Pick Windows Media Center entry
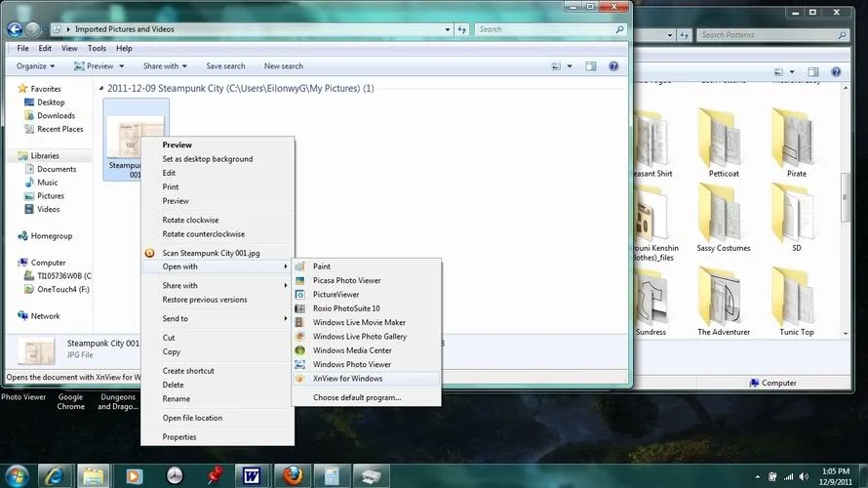 [x=367, y=350]
